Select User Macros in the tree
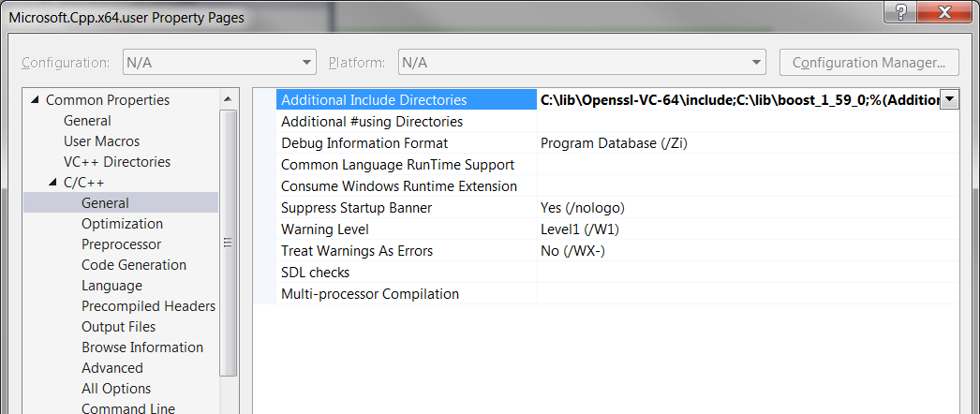 tap(101, 141)
